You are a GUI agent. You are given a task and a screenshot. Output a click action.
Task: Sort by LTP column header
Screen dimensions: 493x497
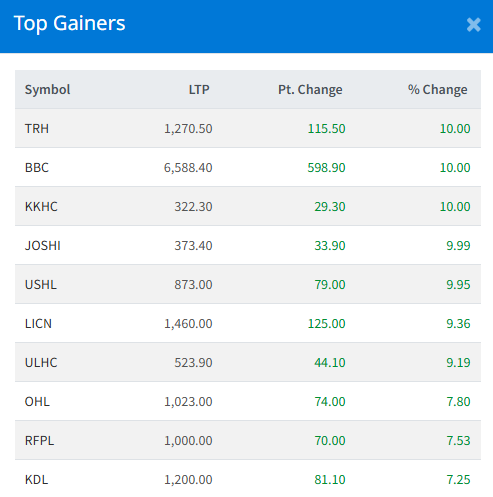199,90
